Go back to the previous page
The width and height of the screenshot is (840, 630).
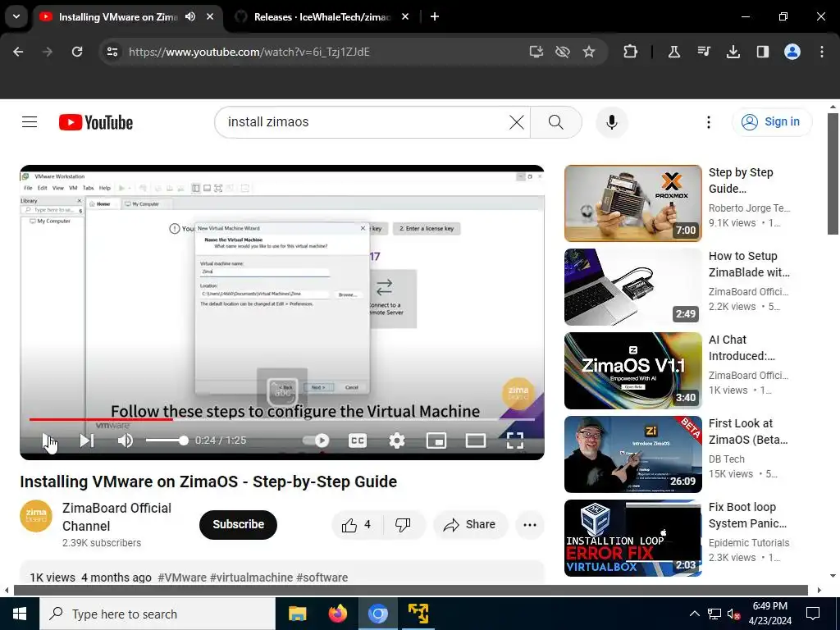(18, 52)
